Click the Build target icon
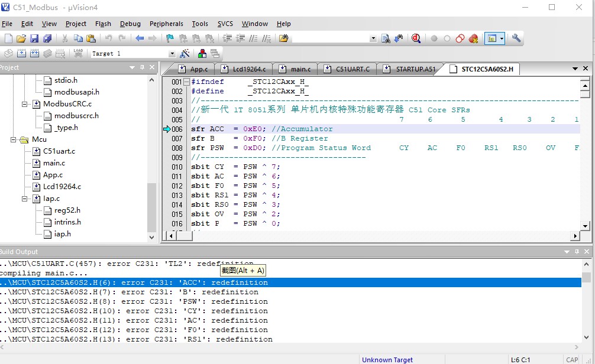The height and width of the screenshot is (364, 595). coord(22,53)
